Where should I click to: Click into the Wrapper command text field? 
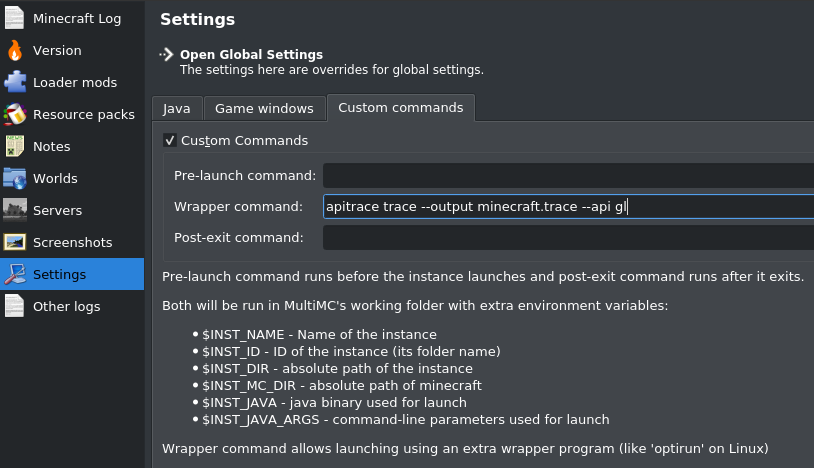(x=567, y=207)
